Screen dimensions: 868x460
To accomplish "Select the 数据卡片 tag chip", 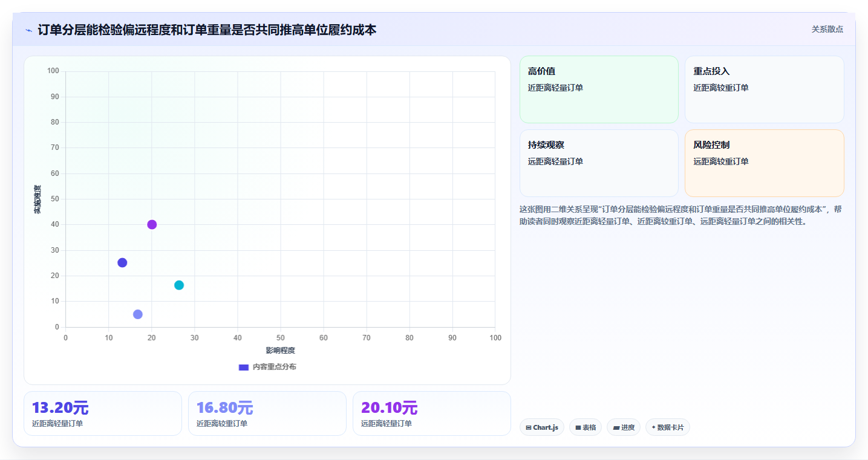I will click(668, 427).
